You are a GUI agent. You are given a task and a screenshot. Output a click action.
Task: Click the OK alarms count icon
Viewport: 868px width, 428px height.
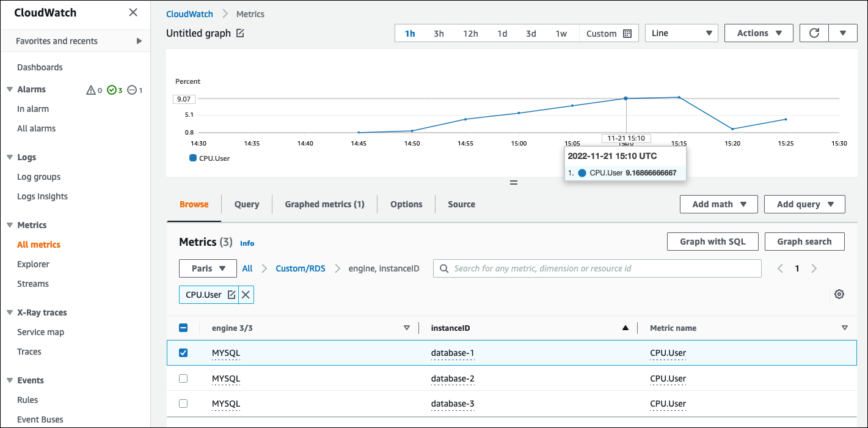[x=112, y=90]
